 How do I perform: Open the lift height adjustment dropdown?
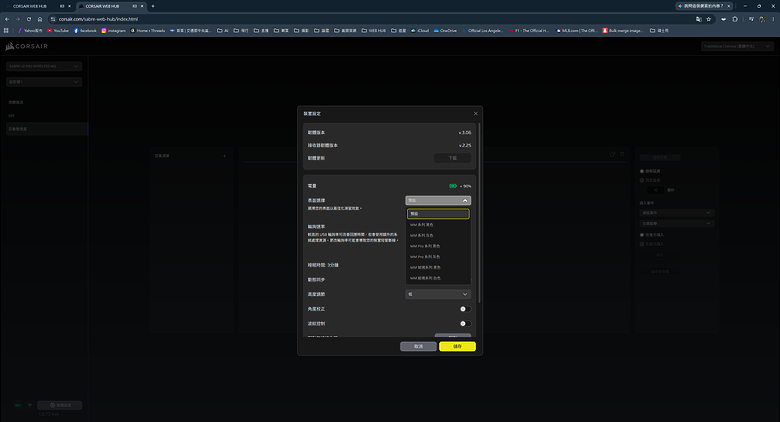[438, 294]
